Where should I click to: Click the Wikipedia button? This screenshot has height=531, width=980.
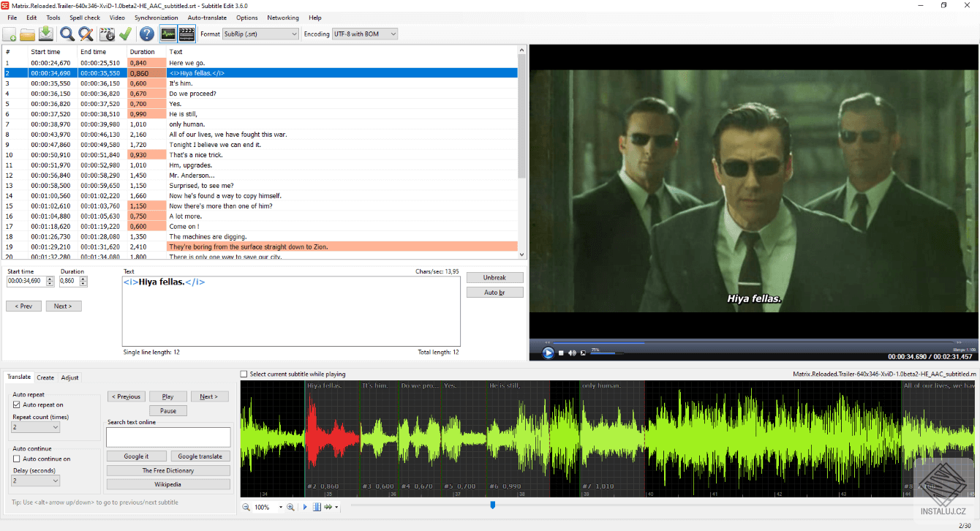point(168,484)
